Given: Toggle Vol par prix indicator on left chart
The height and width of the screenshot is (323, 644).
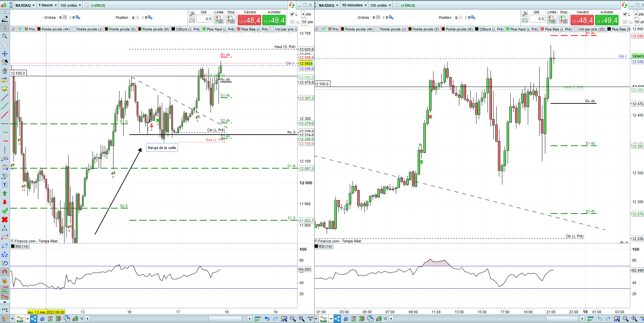Looking at the screenshot, I should [284, 29].
